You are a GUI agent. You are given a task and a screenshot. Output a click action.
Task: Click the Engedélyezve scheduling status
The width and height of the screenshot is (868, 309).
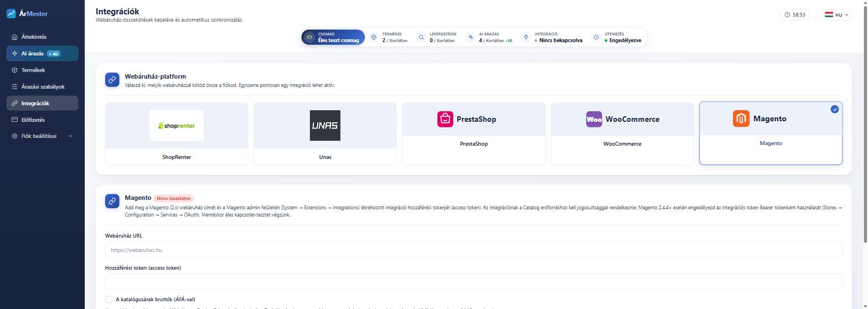tap(623, 40)
